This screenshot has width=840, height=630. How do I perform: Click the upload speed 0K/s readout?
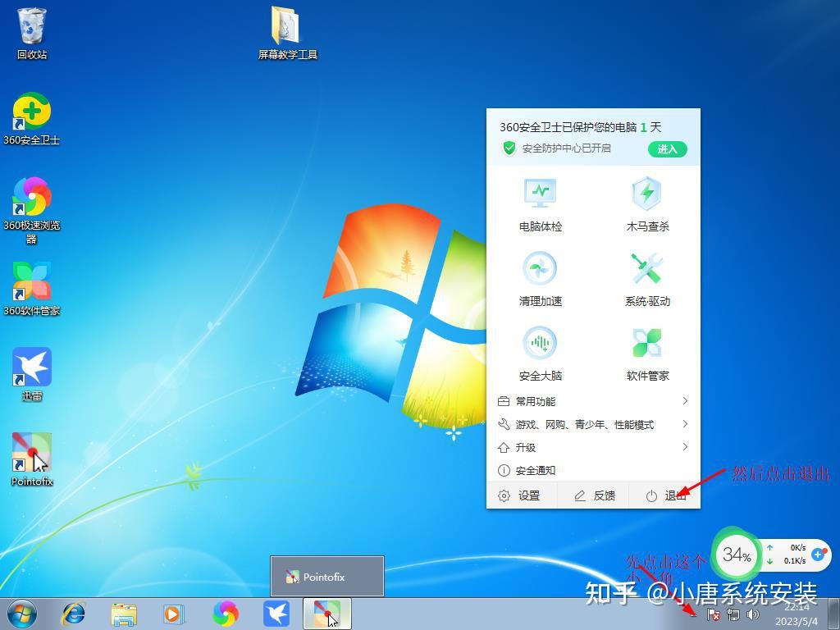pyautogui.click(x=797, y=547)
